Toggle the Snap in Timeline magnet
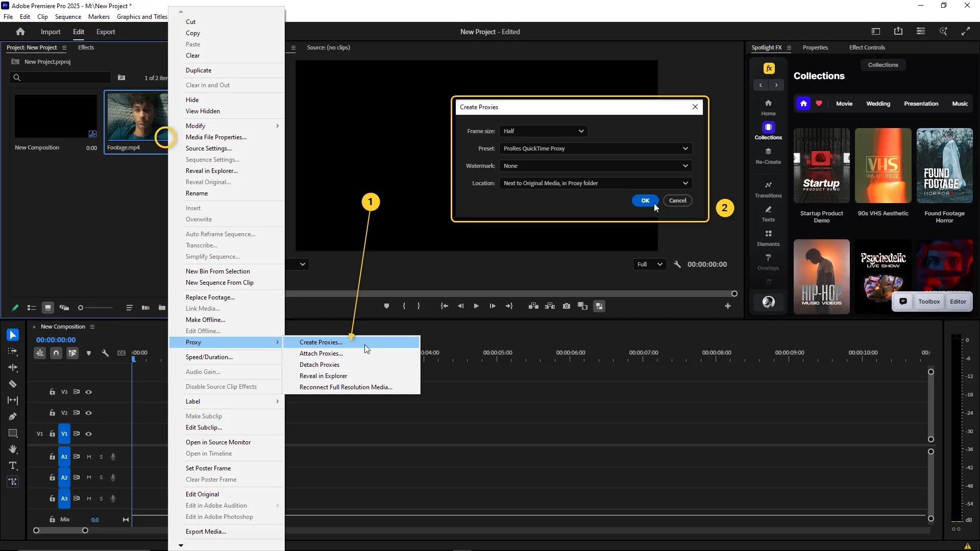The image size is (980, 551). click(56, 353)
